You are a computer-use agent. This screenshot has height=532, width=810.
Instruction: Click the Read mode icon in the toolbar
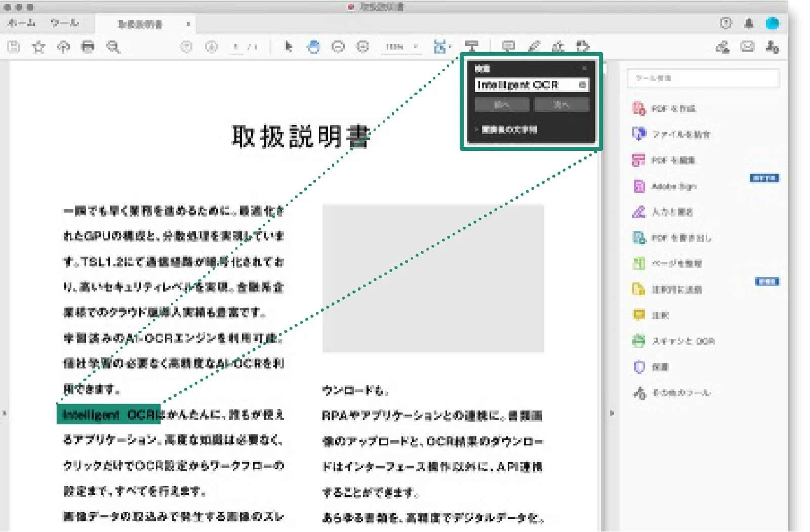click(x=471, y=47)
